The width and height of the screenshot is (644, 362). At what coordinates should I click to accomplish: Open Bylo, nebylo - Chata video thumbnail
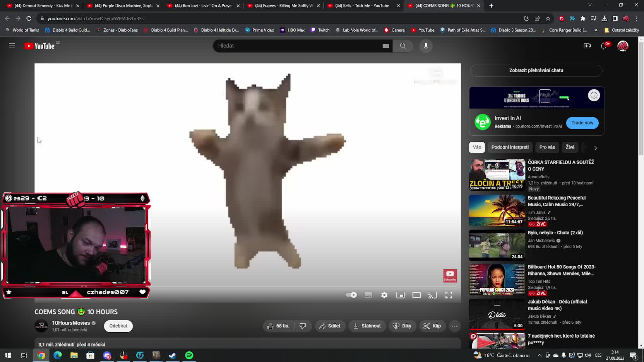point(497,245)
